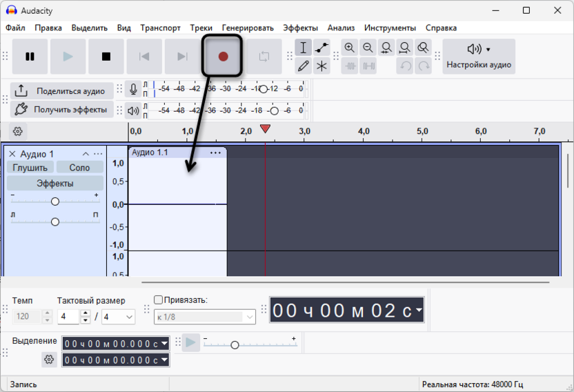574x392 pixels.
Task: Open the time display format dropdown arrow
Action: click(419, 311)
